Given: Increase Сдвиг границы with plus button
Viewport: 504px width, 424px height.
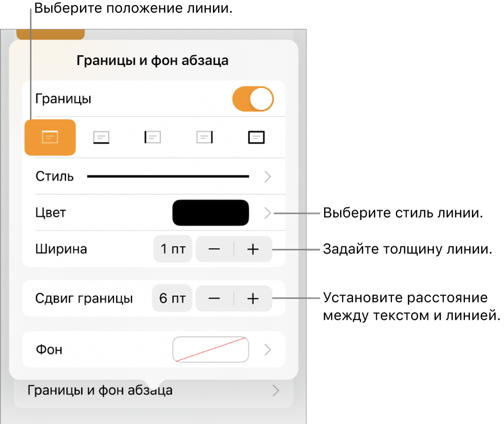Looking at the screenshot, I should pos(253,299).
